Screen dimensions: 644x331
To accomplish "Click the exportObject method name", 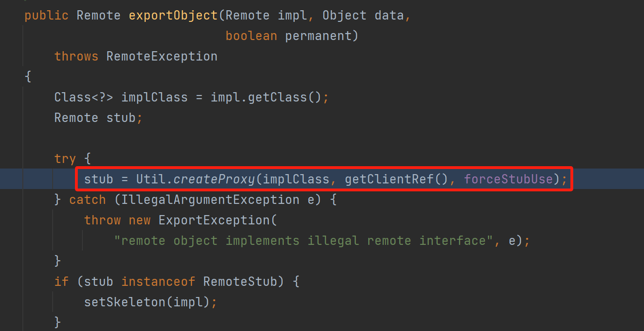I will tap(173, 15).
